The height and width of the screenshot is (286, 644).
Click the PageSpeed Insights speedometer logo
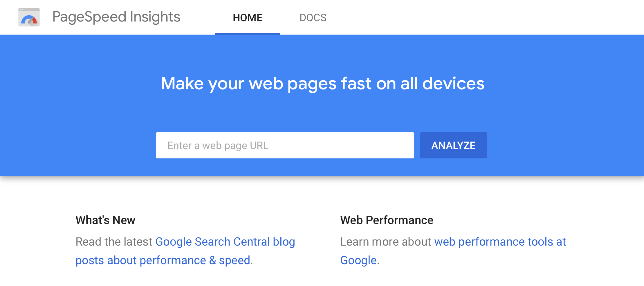coord(29,17)
